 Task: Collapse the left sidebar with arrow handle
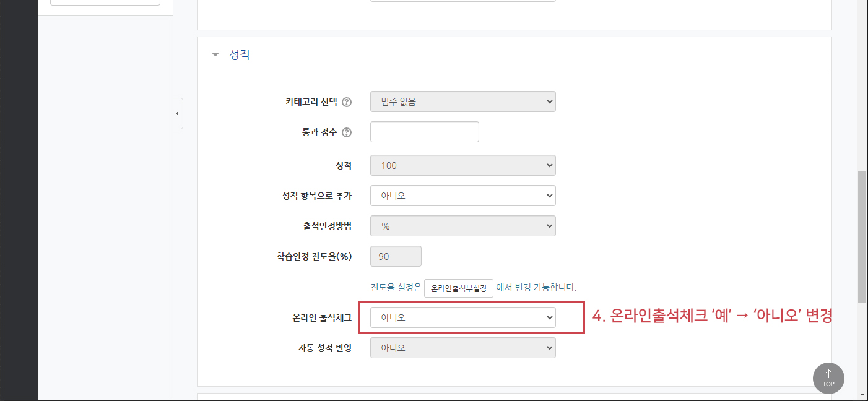[178, 113]
